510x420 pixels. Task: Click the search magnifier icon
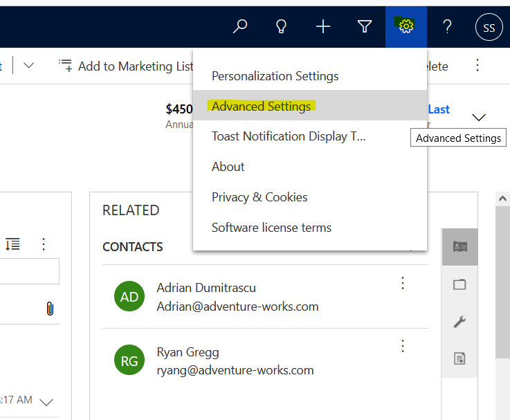240,27
